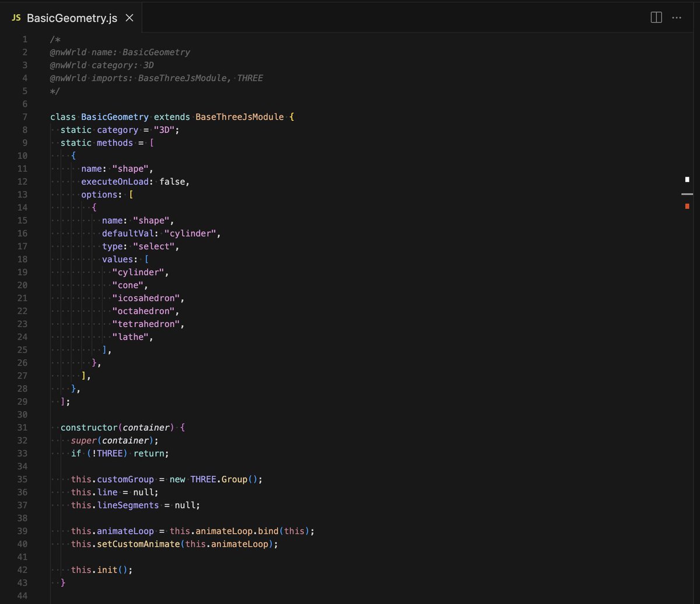Click THREE.Group on line 35
This screenshot has width=700, height=604.
(x=219, y=479)
